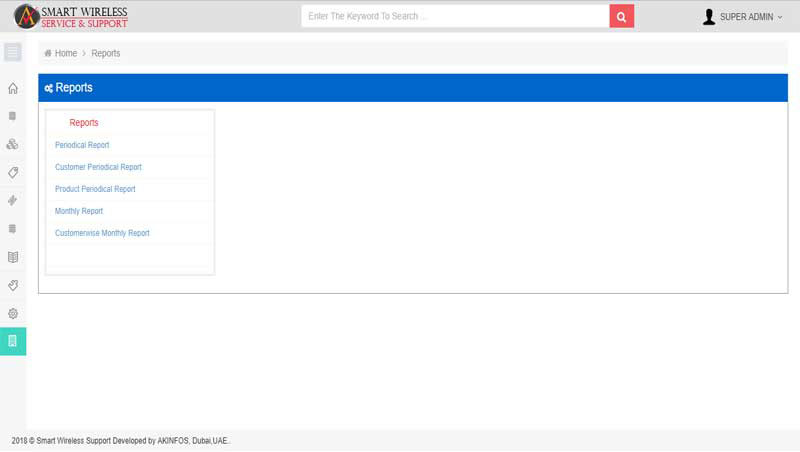Screen dimensions: 800x452
Task: Open Customer Periodical Report
Action: (98, 167)
